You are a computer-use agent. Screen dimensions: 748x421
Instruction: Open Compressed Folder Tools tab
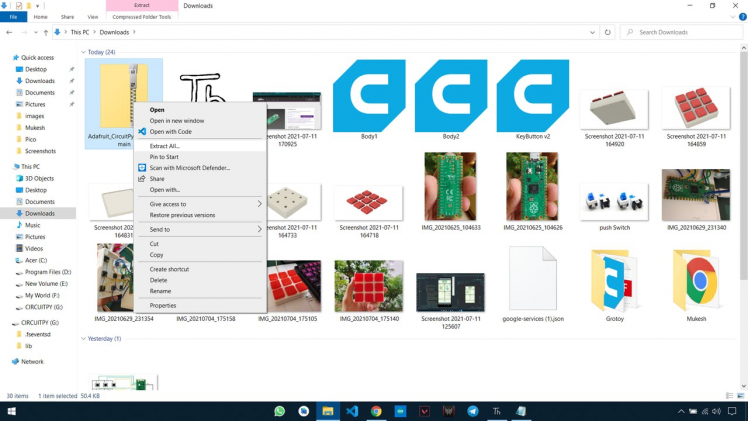pos(142,17)
